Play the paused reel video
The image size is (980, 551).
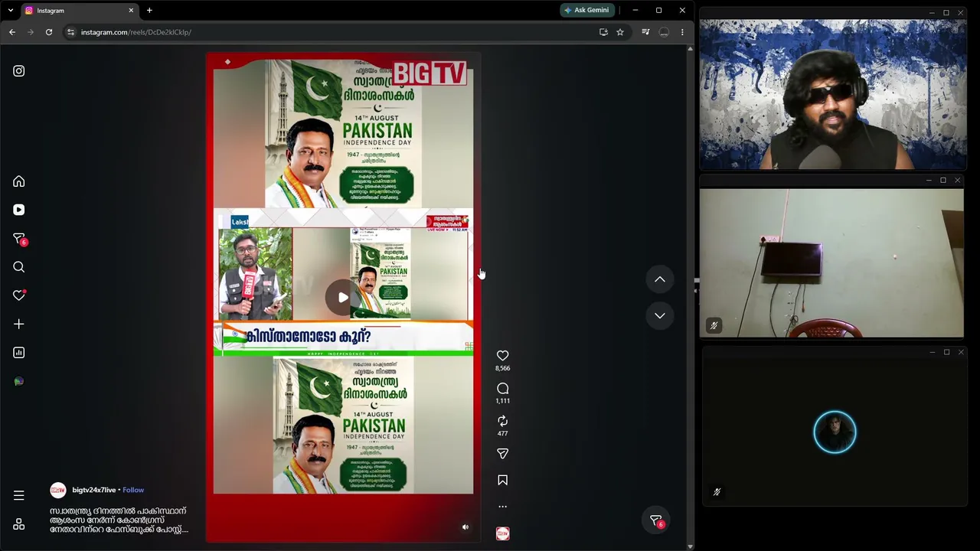[343, 298]
